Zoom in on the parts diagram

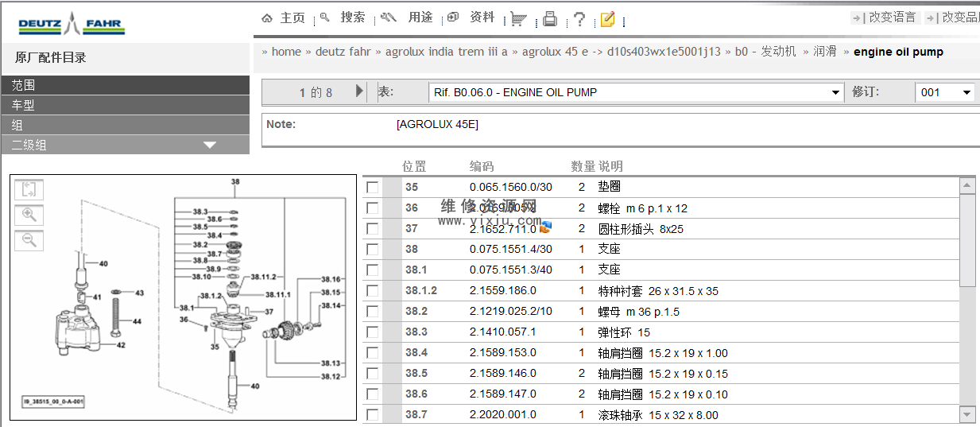pyautogui.click(x=29, y=215)
